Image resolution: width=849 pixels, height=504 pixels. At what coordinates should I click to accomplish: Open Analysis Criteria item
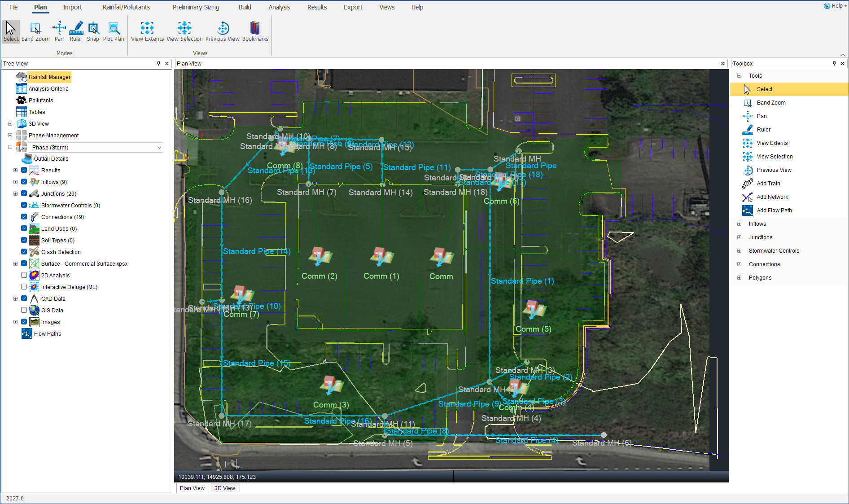point(48,89)
